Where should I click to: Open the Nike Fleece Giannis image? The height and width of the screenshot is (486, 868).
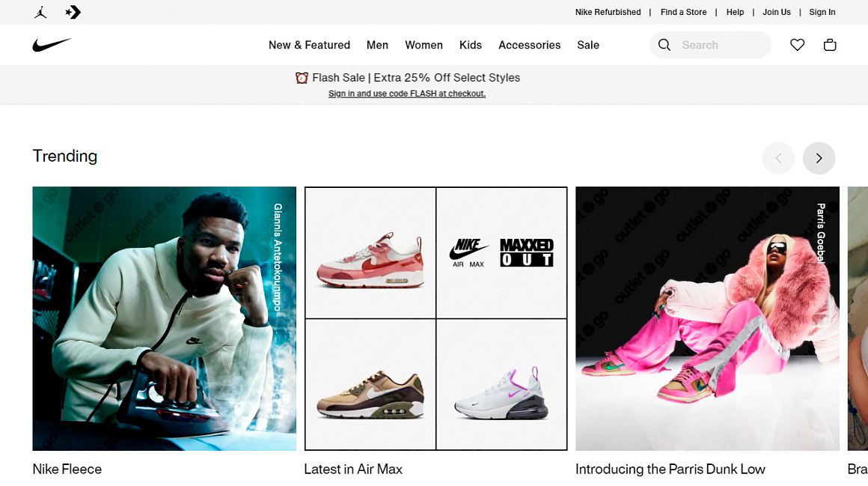(x=165, y=319)
